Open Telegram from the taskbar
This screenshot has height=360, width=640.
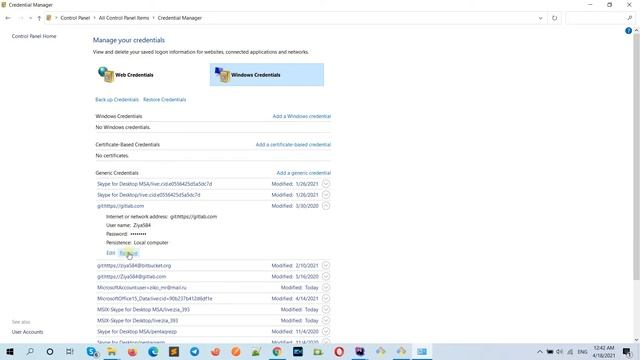195,351
